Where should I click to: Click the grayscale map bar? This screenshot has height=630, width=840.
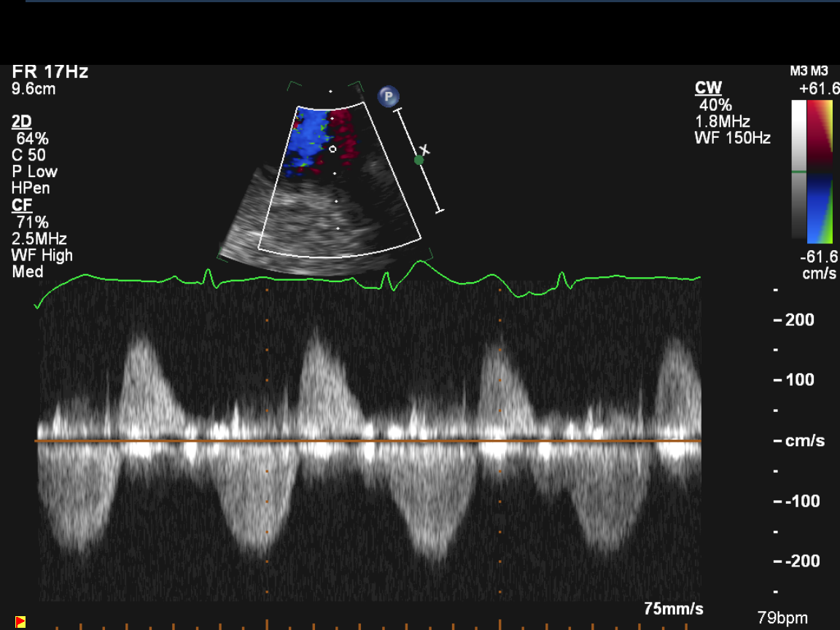(x=799, y=171)
